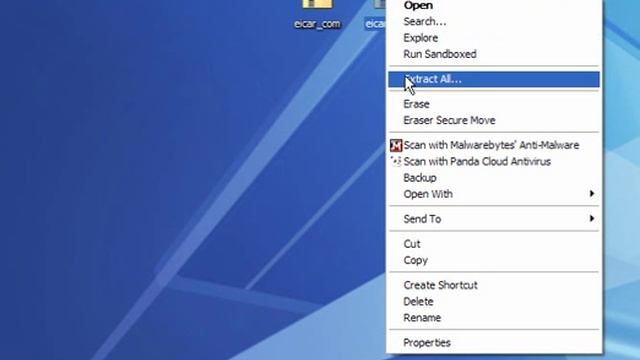Select Search... from the context menu
This screenshot has width=640, height=360.
coord(493,22)
